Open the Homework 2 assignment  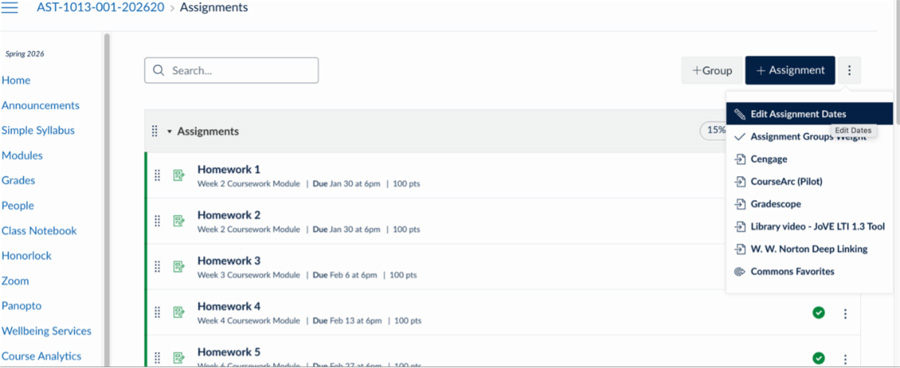point(228,215)
